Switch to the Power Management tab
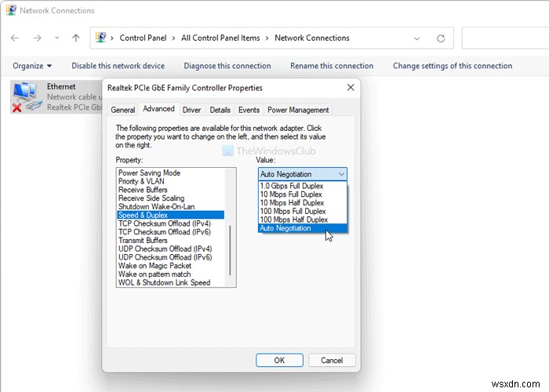This screenshot has width=549, height=392. [298, 110]
